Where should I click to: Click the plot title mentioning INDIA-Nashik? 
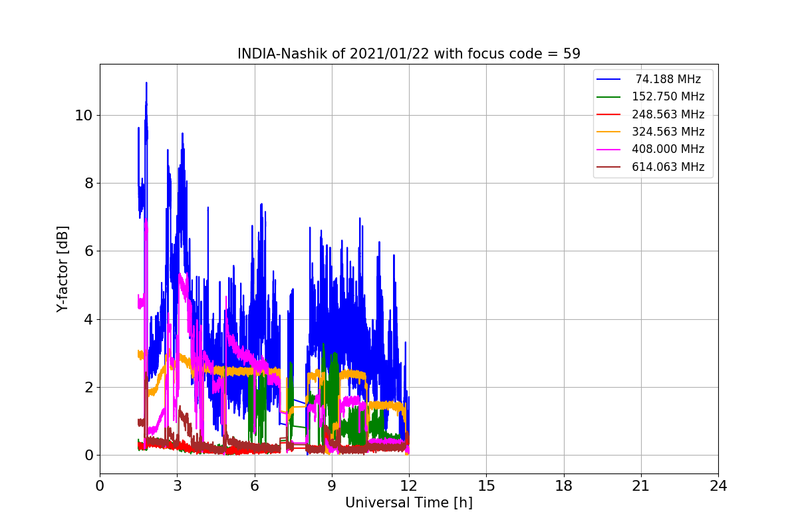(409, 54)
